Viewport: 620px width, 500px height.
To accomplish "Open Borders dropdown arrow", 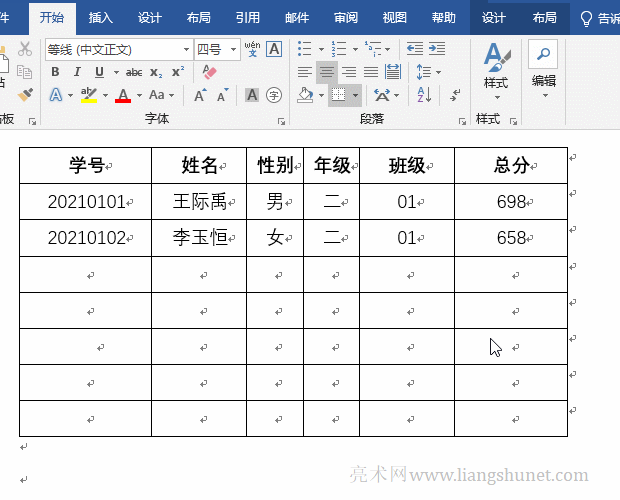I will tap(355, 95).
